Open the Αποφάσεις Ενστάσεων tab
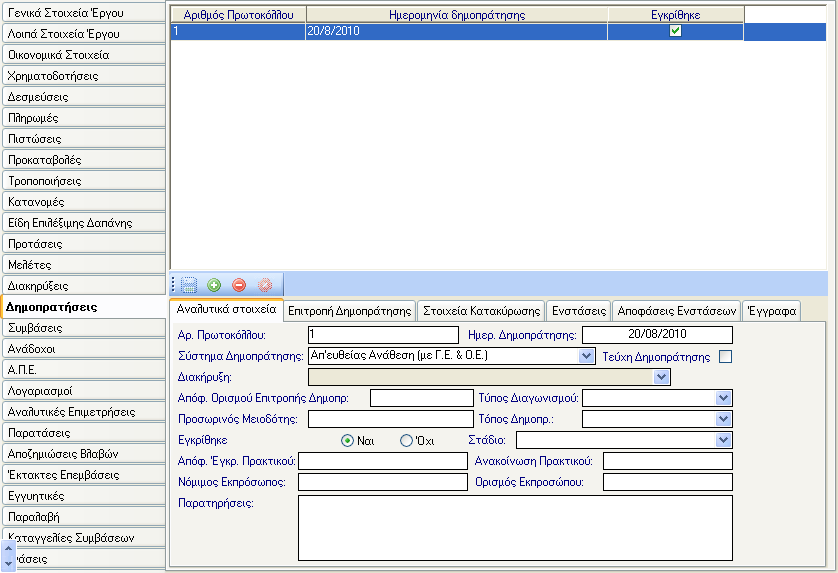The height and width of the screenshot is (573, 838). tap(677, 311)
